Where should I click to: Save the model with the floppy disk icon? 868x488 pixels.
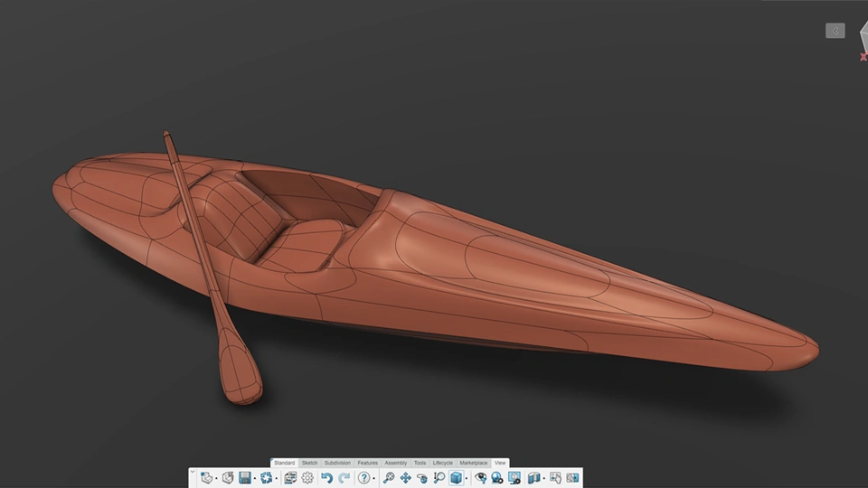point(245,477)
